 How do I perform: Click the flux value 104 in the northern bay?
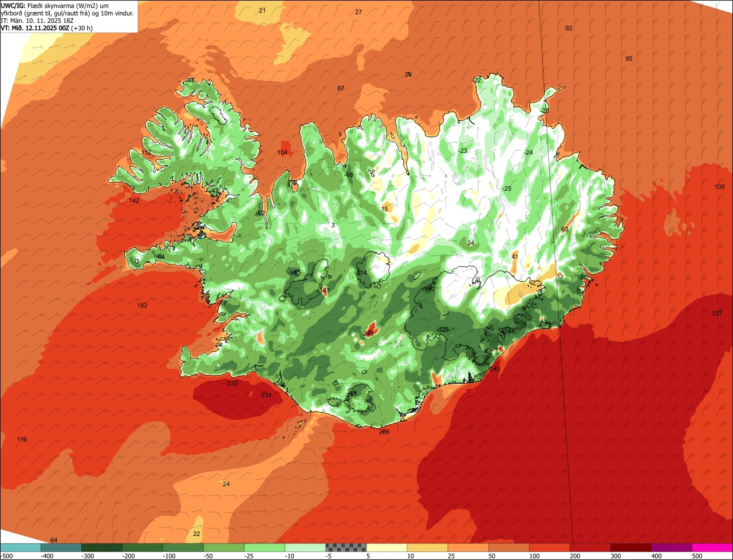282,152
